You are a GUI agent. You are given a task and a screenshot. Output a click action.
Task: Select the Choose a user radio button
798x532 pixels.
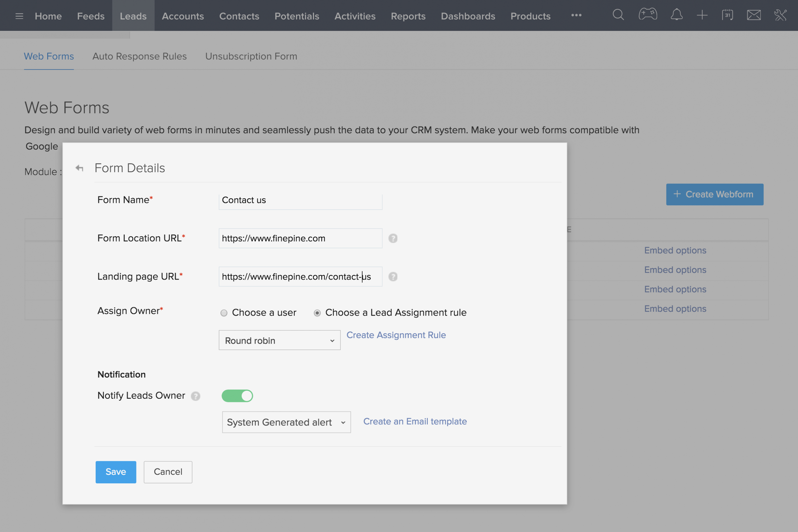[224, 313]
